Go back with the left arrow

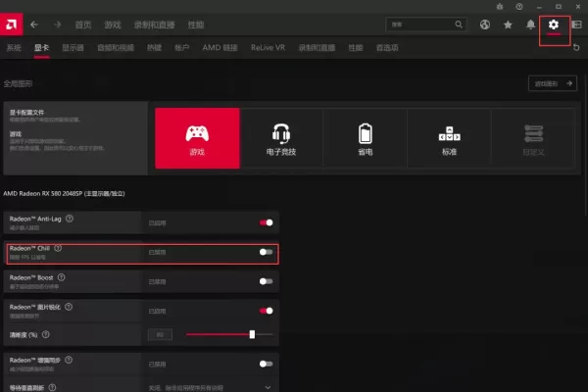click(x=34, y=24)
